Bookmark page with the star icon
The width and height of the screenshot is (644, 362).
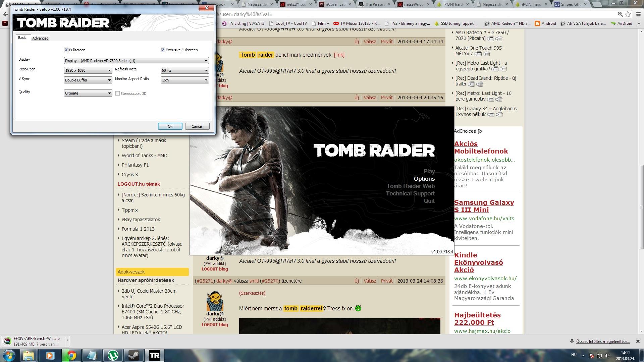(x=628, y=14)
